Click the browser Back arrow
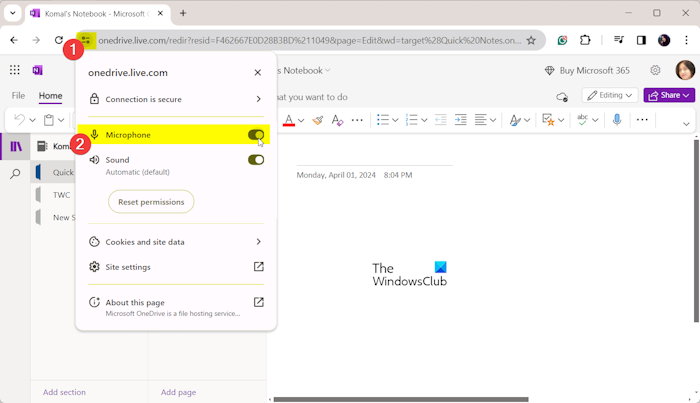The image size is (700, 403). point(14,40)
